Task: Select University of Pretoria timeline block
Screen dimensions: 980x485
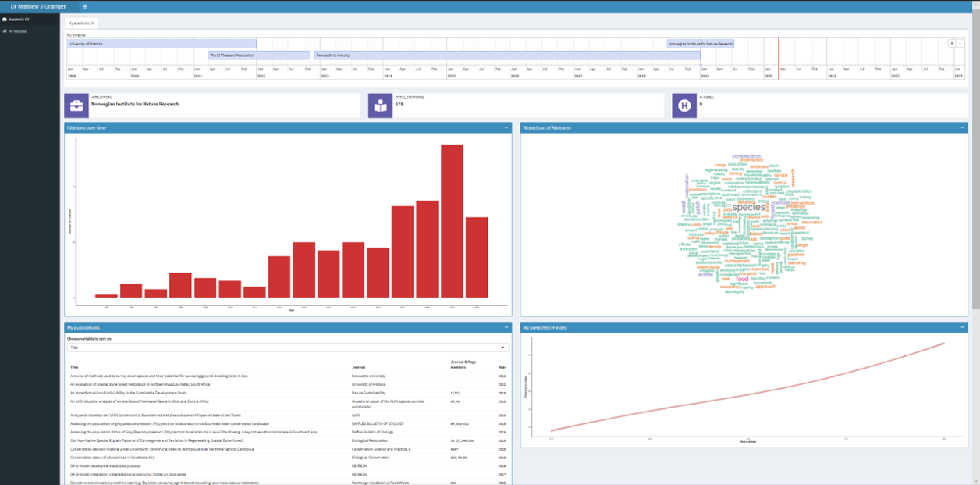Action: click(x=162, y=44)
